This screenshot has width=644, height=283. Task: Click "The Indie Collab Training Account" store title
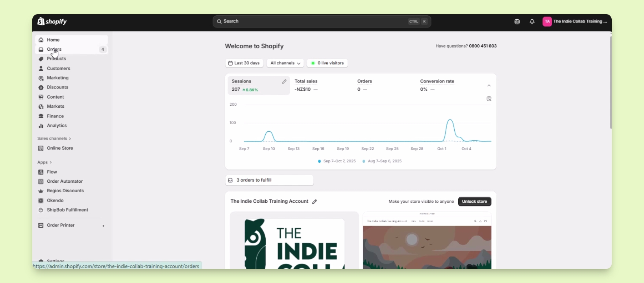pyautogui.click(x=269, y=202)
